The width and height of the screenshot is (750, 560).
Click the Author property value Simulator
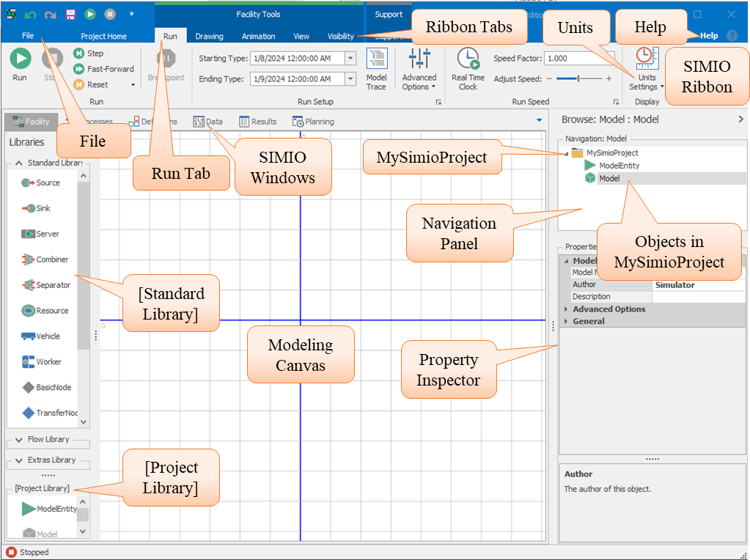point(699,285)
